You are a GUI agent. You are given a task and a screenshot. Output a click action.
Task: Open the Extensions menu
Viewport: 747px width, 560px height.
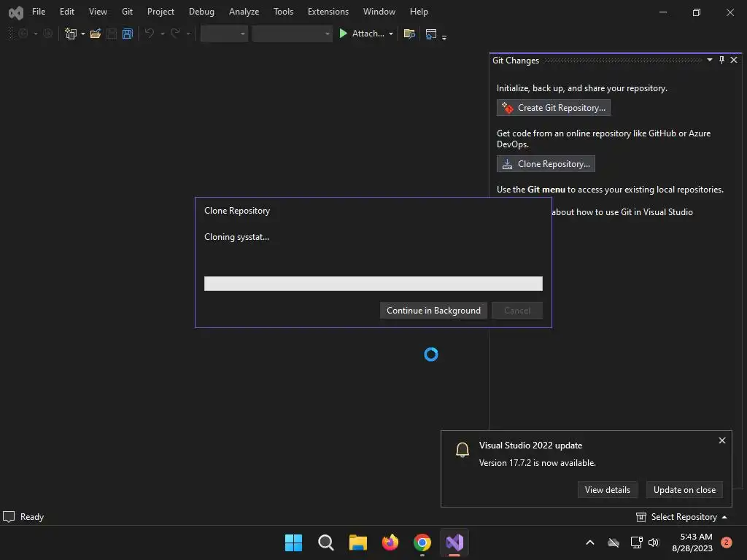[x=328, y=12]
